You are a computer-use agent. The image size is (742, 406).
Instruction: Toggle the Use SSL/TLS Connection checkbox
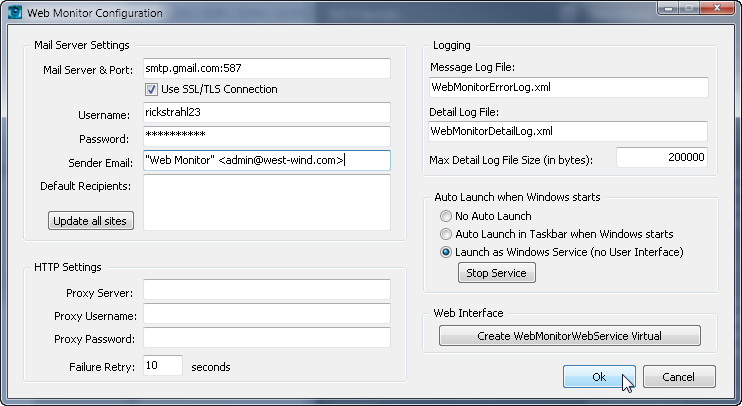pos(152,90)
